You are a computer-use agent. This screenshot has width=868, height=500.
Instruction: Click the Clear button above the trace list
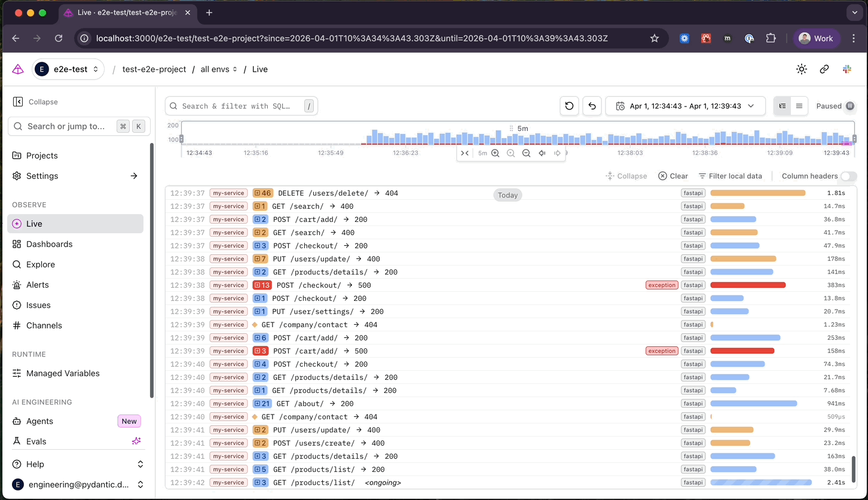click(x=673, y=176)
